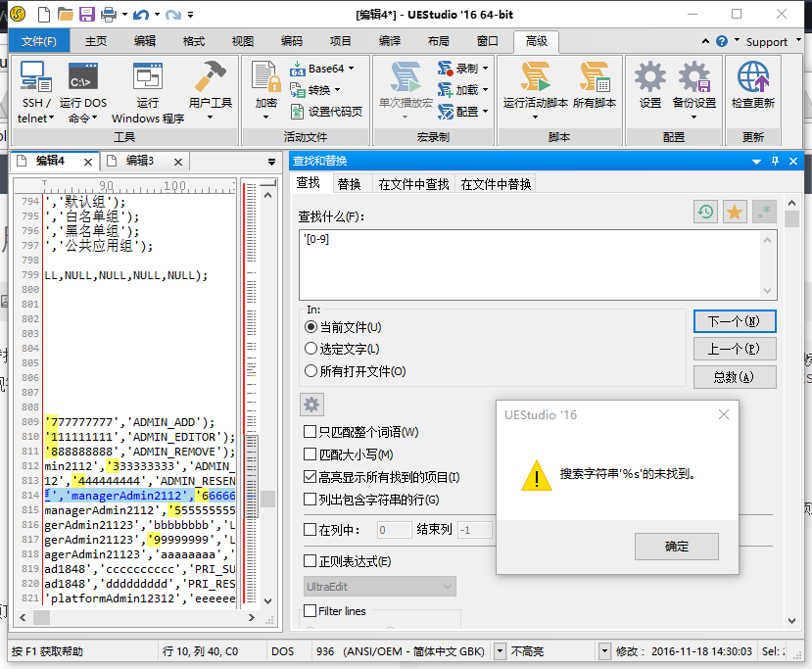Viewport: 812px width, 669px height.
Task: Open all scripts (所有脚本)
Action: coord(595,85)
